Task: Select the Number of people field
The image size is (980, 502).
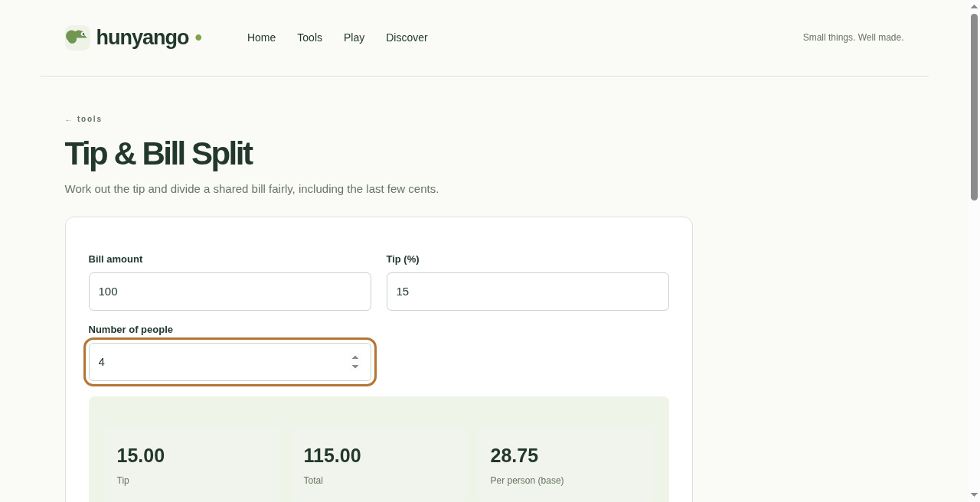Action: [x=230, y=362]
